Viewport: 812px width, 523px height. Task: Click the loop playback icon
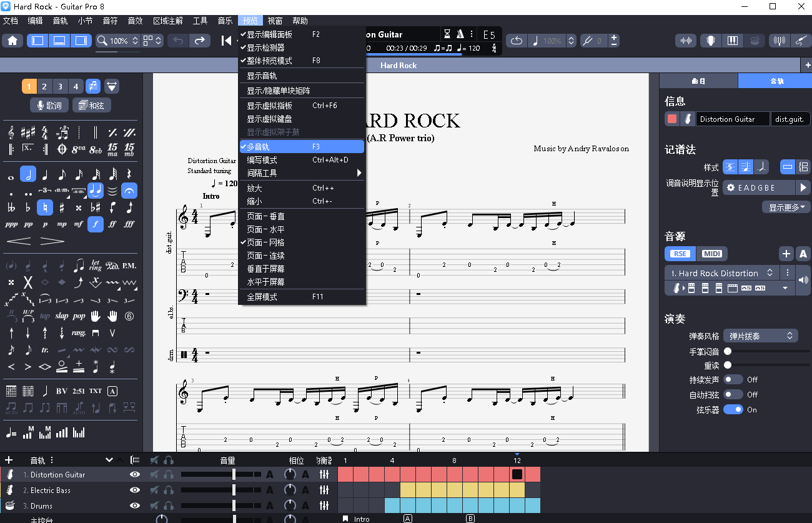pos(517,41)
